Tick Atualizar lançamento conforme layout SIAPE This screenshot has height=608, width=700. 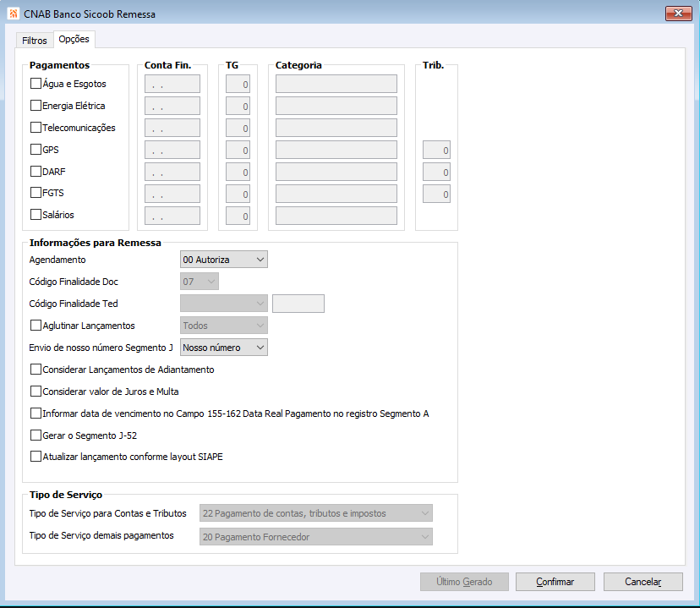pos(36,457)
